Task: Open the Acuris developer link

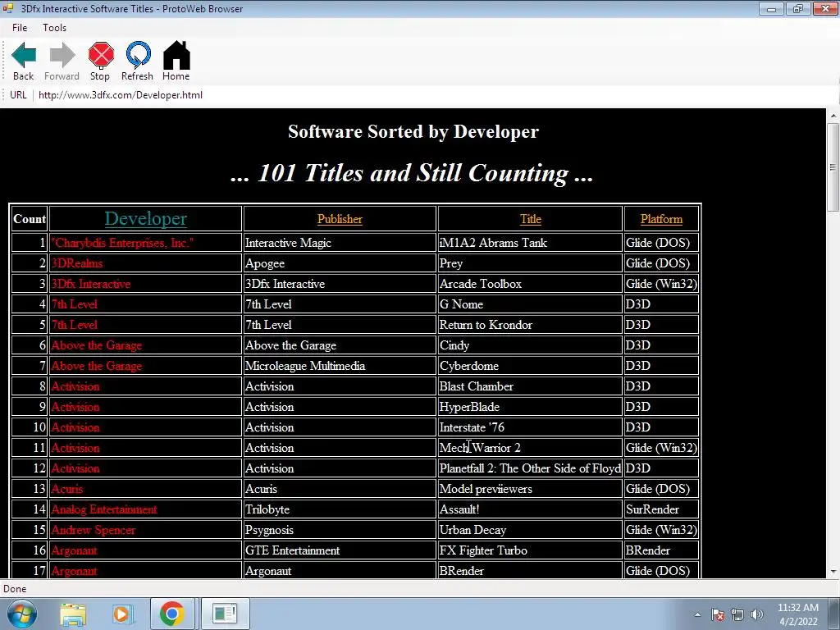Action: (x=67, y=489)
